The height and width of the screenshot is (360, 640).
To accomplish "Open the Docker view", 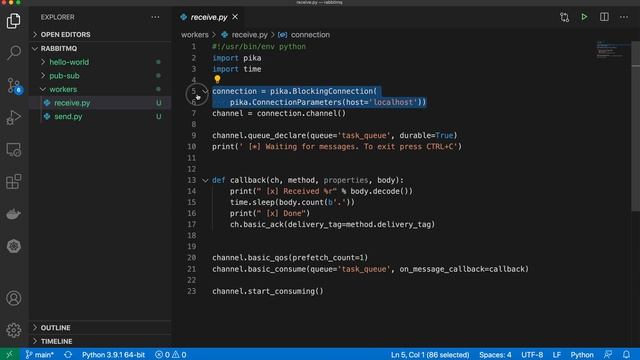I will [x=13, y=213].
